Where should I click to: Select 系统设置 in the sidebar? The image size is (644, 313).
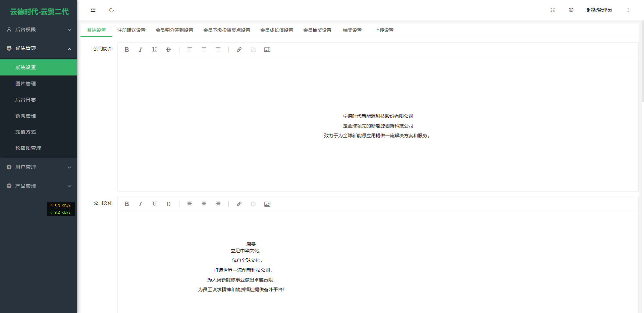point(39,67)
